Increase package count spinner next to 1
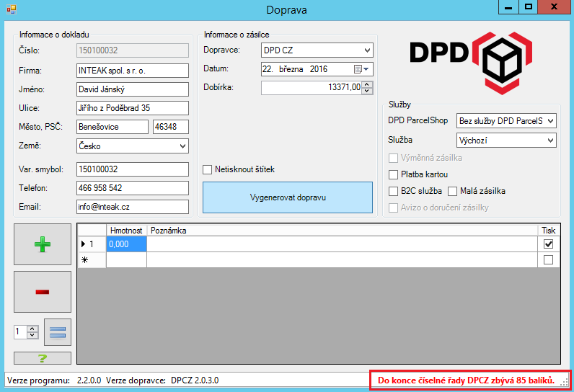Viewport: 574px width, 392px height. pyautogui.click(x=32, y=329)
